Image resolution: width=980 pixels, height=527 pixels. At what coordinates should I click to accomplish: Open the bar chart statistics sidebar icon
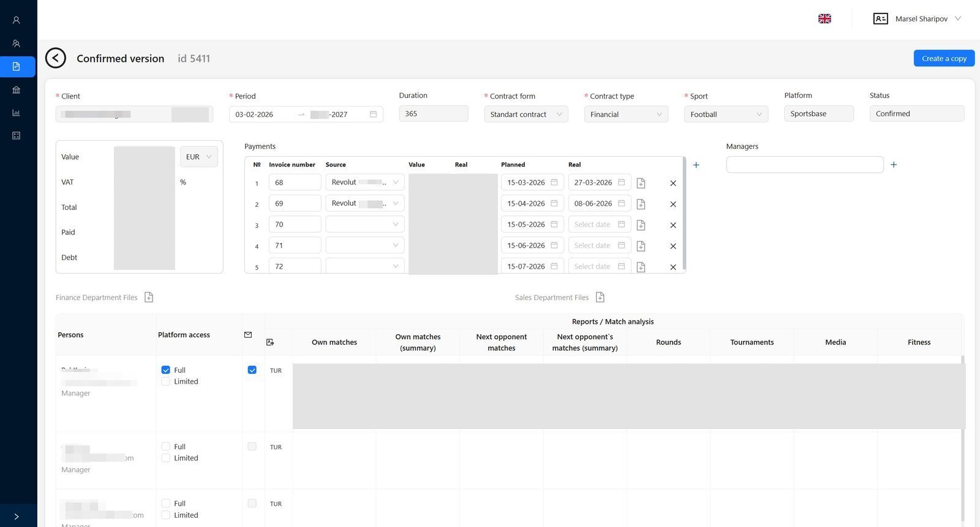(x=17, y=113)
